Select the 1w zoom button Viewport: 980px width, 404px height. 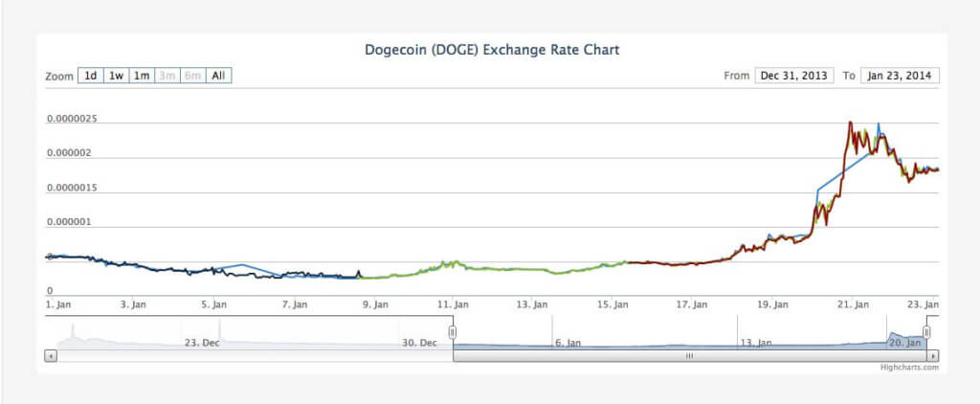tap(116, 76)
